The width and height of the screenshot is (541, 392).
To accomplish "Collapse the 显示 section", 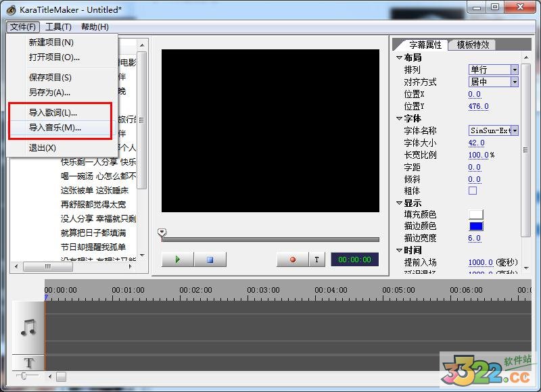I will click(x=399, y=203).
